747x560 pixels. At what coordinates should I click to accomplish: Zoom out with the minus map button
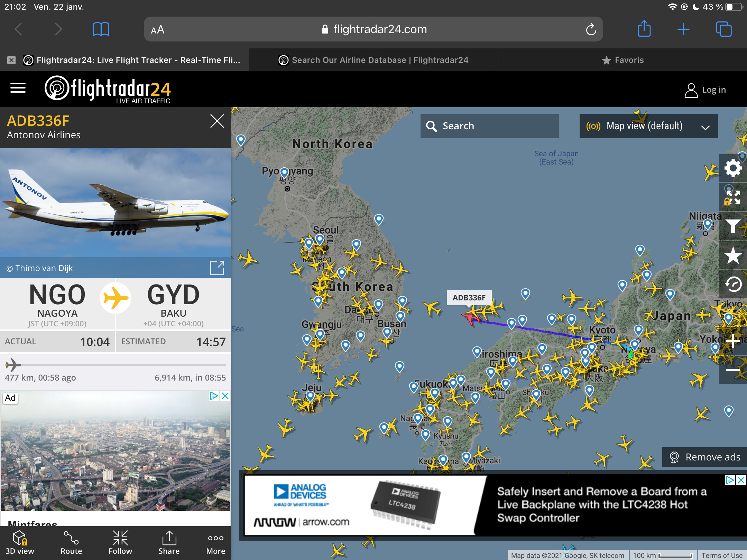(x=733, y=370)
